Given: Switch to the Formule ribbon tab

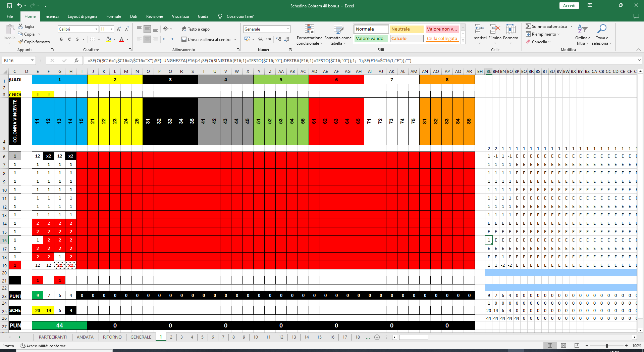Looking at the screenshot, I should pyautogui.click(x=114, y=16).
